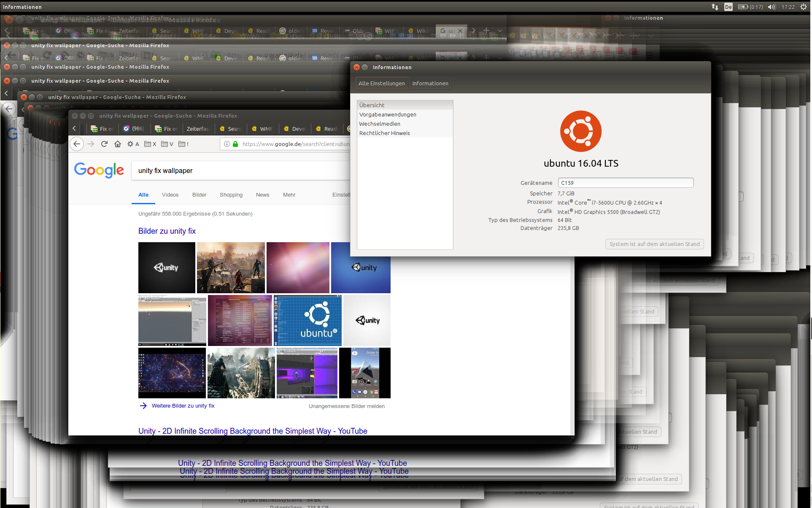The height and width of the screenshot is (508, 812).
Task: Click the green padlock in the address bar
Action: click(235, 144)
